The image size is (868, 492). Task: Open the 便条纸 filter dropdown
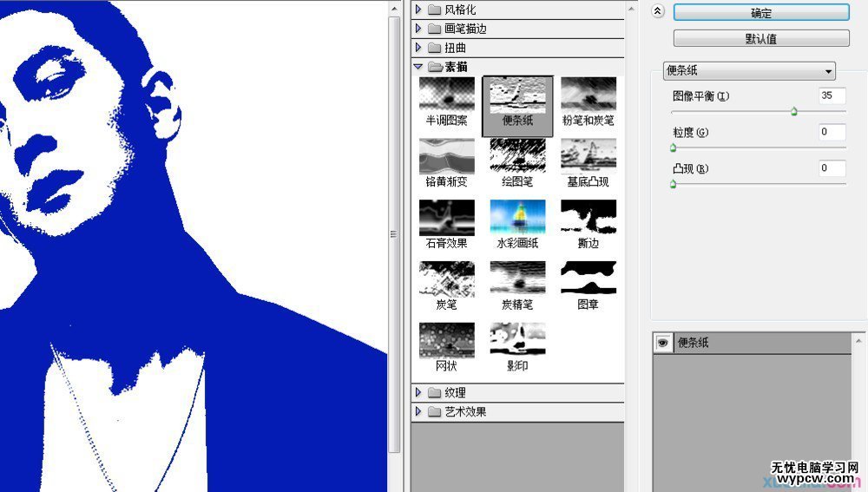tap(749, 70)
